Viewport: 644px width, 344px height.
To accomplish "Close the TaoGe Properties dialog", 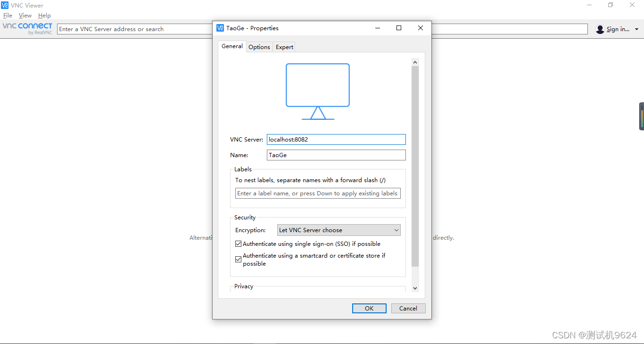I will point(421,28).
